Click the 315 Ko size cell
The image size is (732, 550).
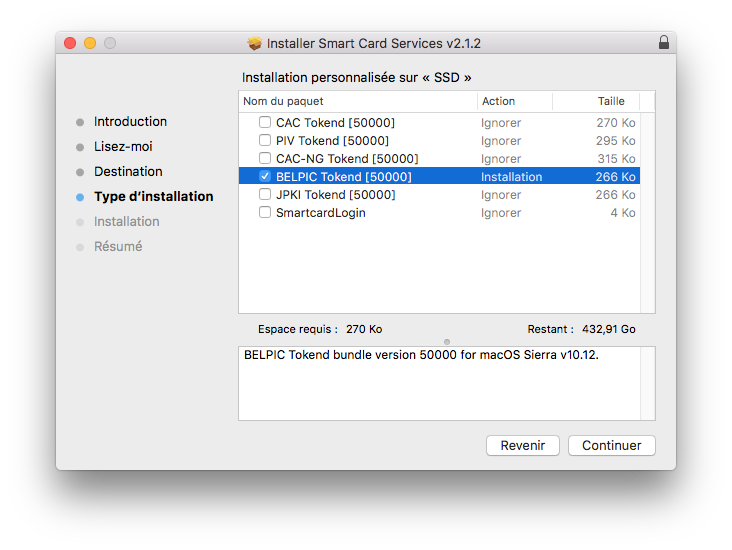point(616,159)
